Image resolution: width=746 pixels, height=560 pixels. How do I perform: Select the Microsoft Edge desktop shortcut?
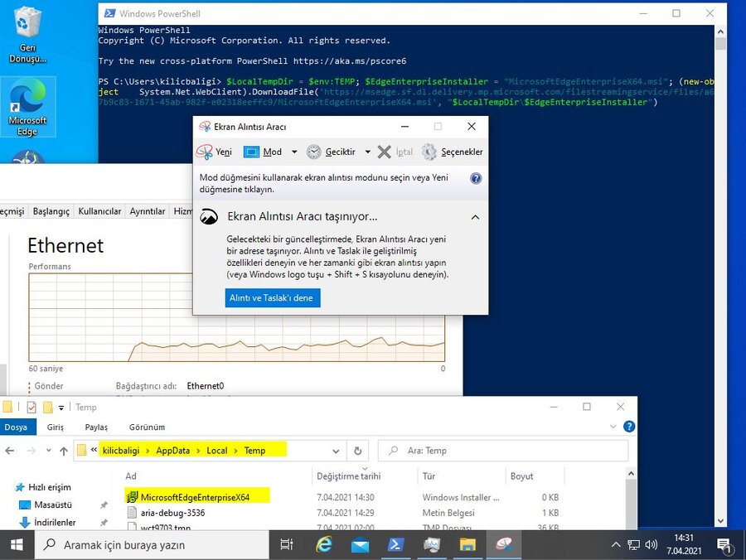(27, 107)
